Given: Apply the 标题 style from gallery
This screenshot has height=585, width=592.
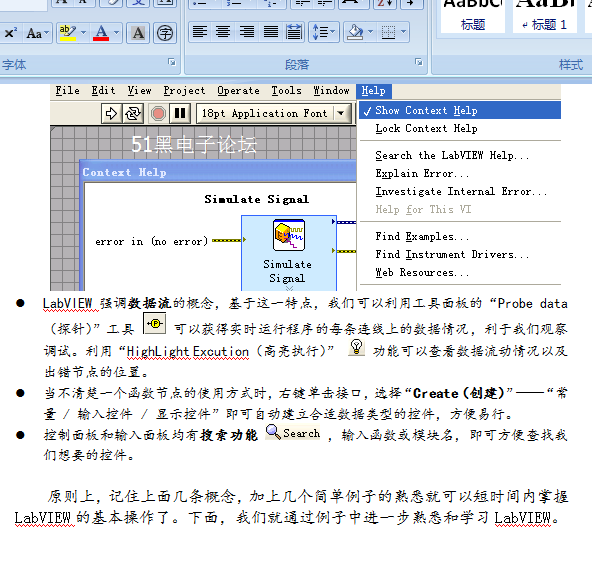Looking at the screenshot, I should point(472,16).
